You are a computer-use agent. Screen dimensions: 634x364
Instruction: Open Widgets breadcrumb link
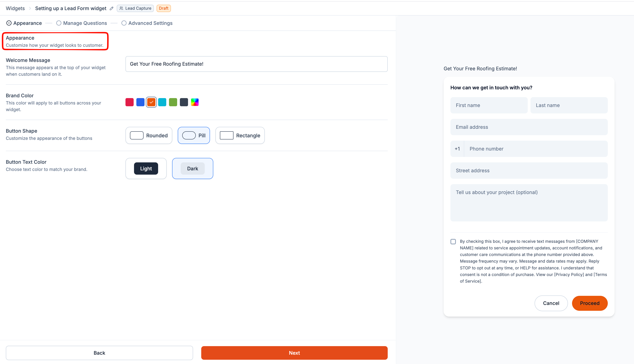[15, 8]
